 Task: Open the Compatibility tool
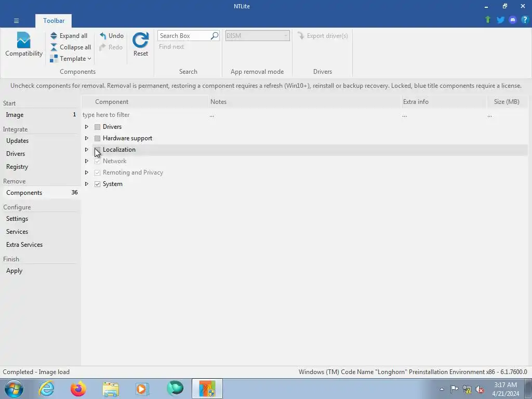point(24,45)
